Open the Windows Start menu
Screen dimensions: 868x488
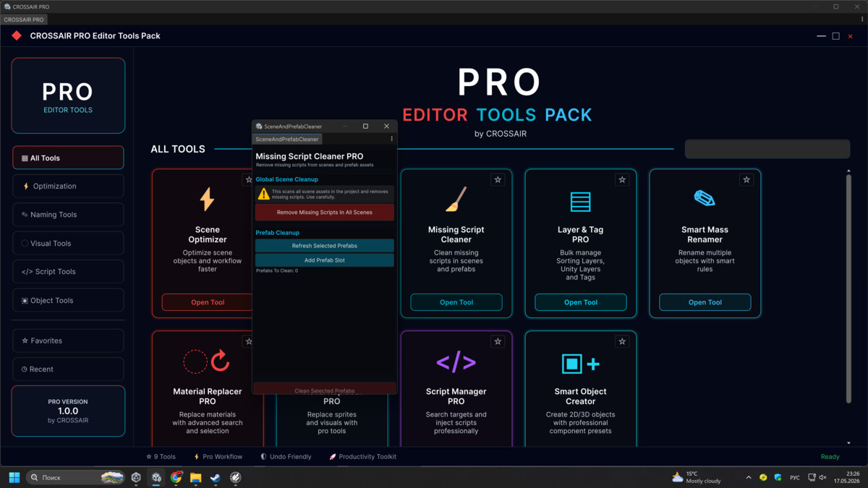[14, 477]
